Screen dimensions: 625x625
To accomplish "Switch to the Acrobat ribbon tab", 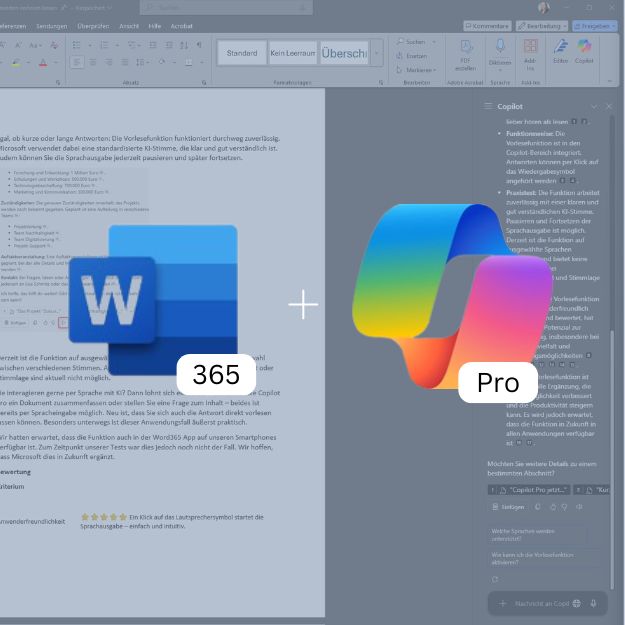I will pyautogui.click(x=182, y=26).
